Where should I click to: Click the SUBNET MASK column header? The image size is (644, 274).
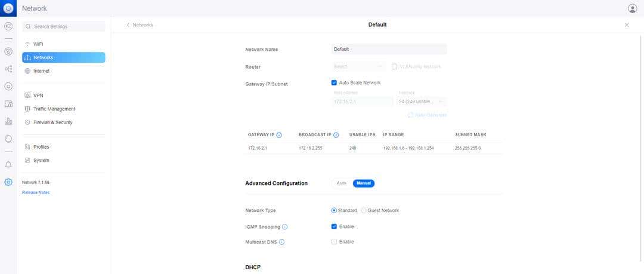point(470,135)
